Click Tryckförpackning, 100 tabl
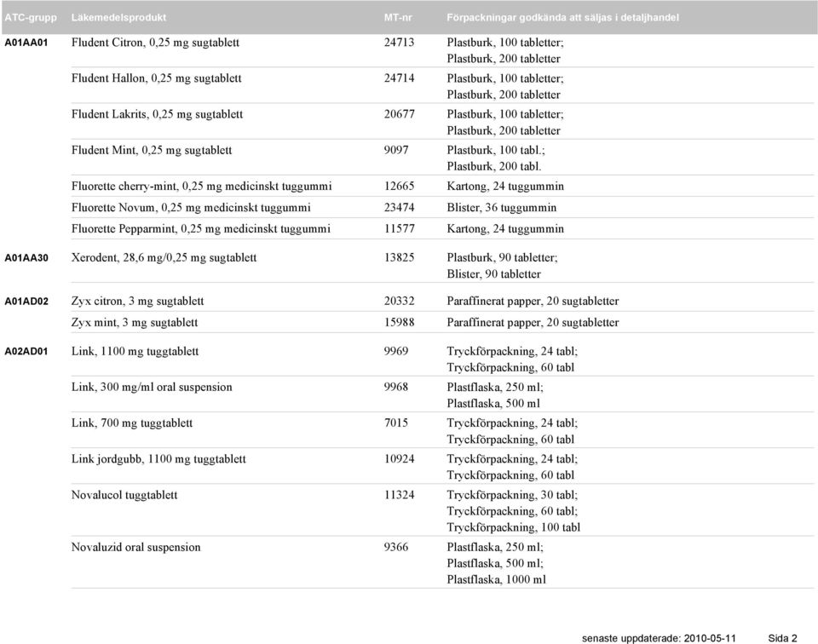 tap(513, 527)
